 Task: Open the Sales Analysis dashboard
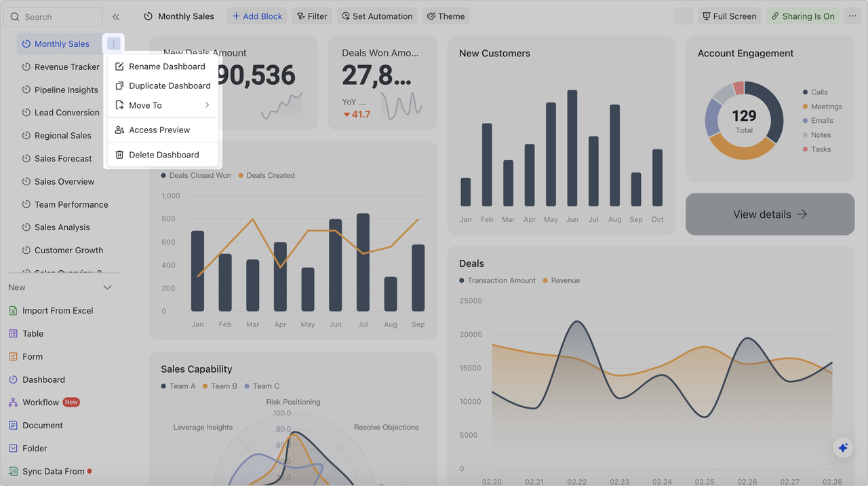62,227
